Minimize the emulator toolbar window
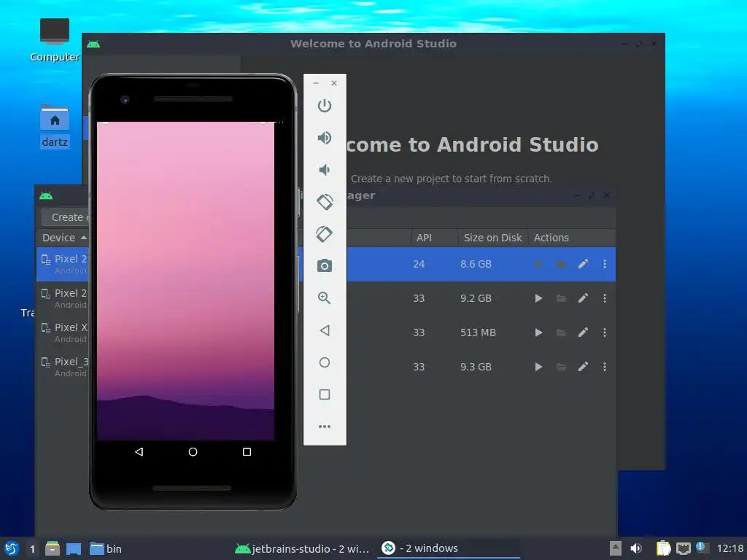The image size is (747, 560). tap(316, 83)
